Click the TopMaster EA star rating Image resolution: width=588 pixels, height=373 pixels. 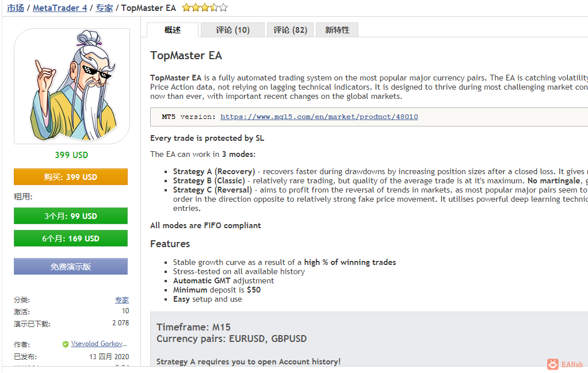click(x=205, y=7)
